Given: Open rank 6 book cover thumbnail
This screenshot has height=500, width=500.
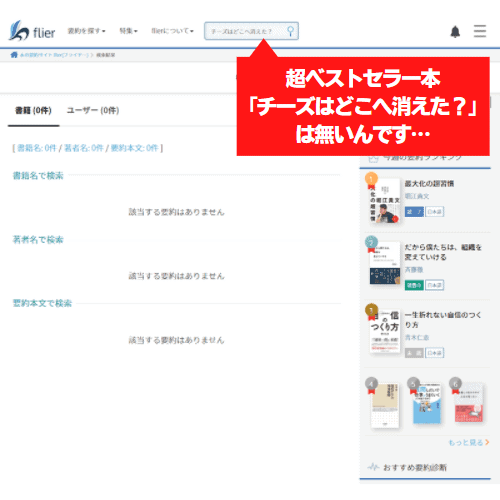Looking at the screenshot, I should [468, 403].
